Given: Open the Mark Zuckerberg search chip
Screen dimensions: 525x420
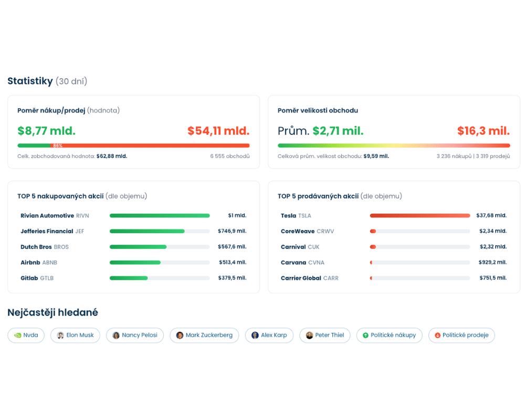Looking at the screenshot, I should (204, 335).
